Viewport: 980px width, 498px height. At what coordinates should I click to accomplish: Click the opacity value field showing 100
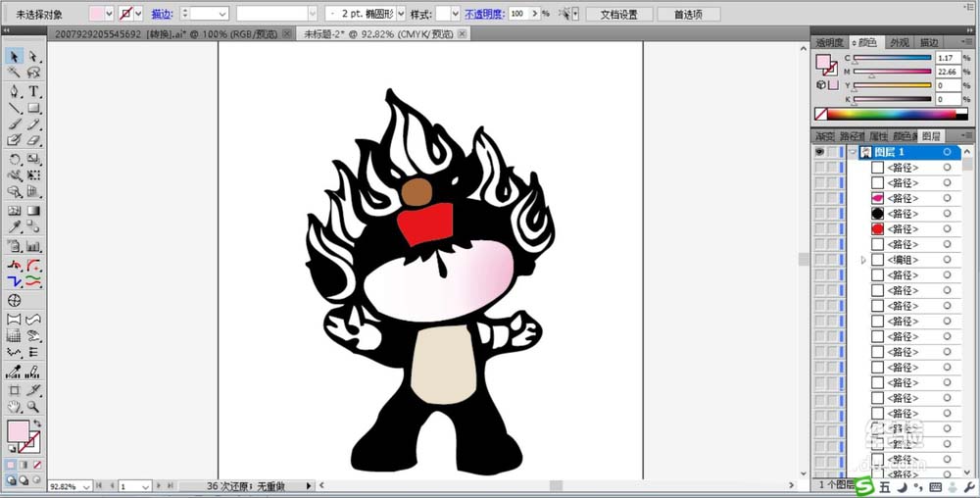[518, 14]
